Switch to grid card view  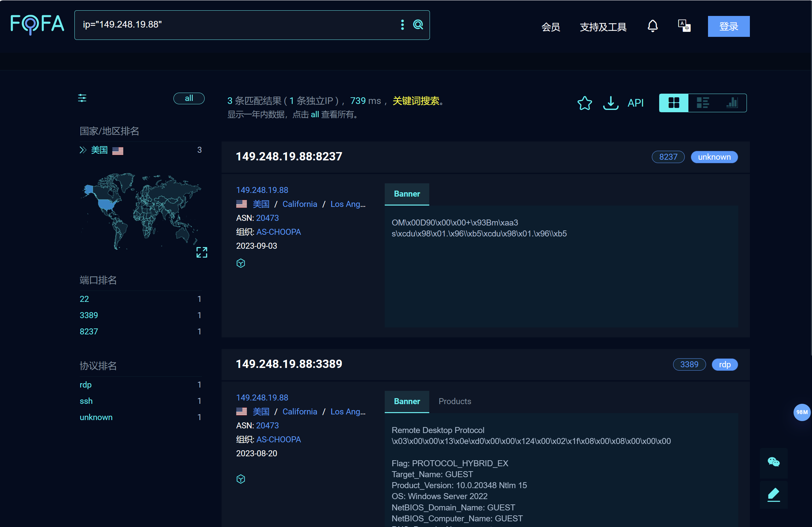click(x=673, y=103)
